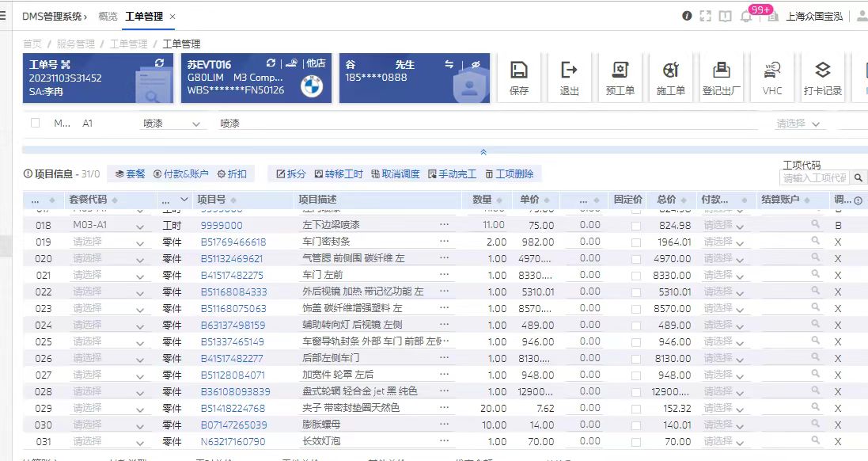The width and height of the screenshot is (868, 461).
Task: Click the 拆分 toolbar button
Action: [x=291, y=174]
